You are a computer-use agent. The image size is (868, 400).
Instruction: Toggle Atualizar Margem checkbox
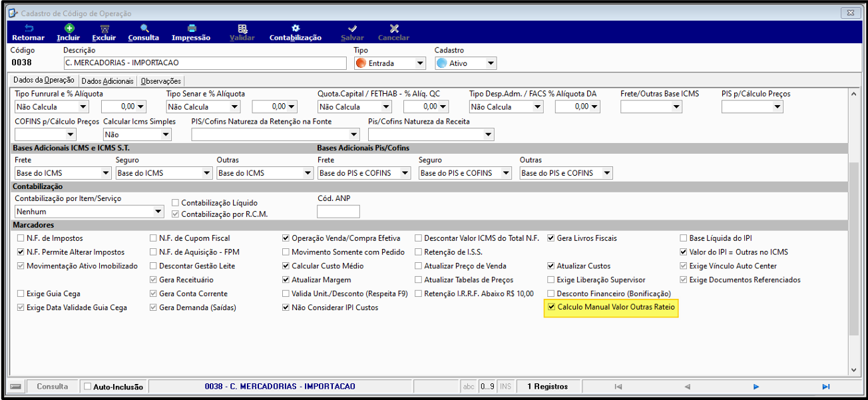click(x=286, y=280)
